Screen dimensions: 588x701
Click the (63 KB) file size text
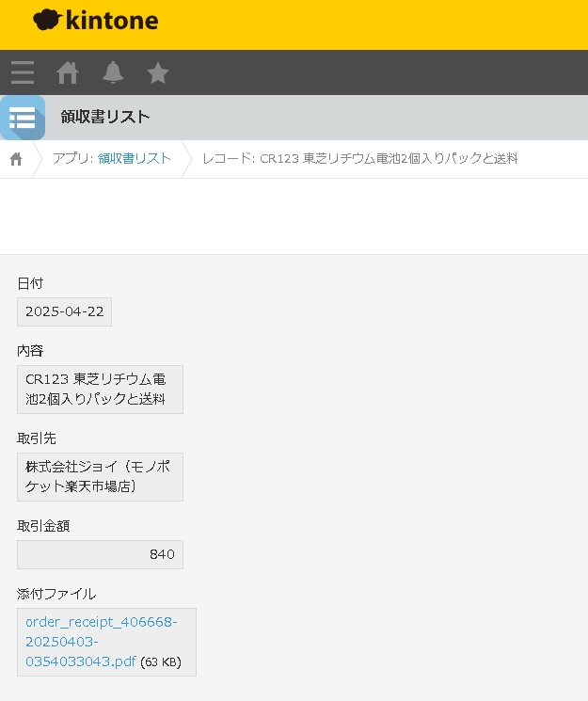(x=161, y=662)
